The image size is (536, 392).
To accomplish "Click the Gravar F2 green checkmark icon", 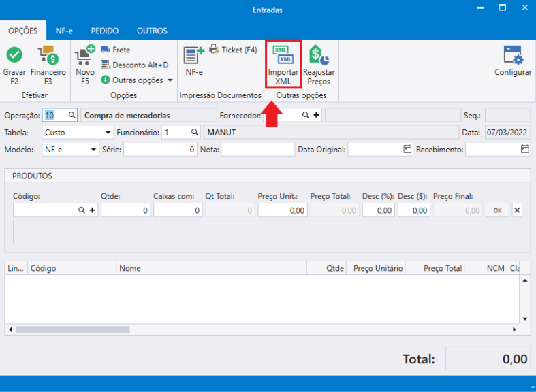I will click(x=14, y=54).
